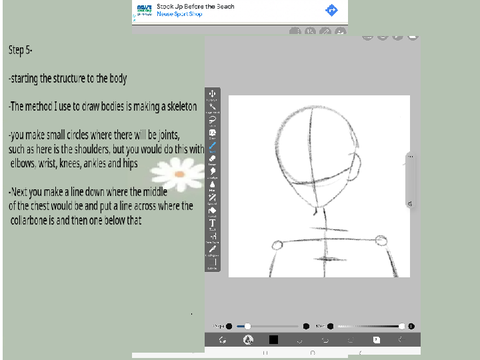Tap the back arrow in bottom bar
The width and height of the screenshot is (480, 360).
tap(400, 340)
